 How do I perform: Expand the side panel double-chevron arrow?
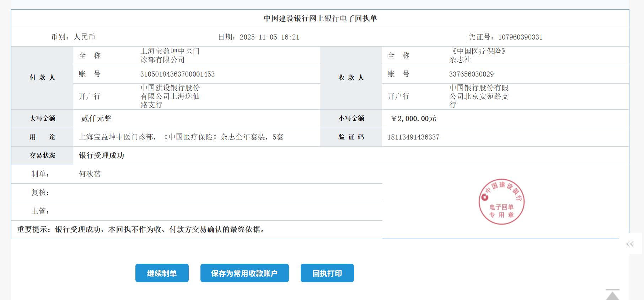(630, 244)
